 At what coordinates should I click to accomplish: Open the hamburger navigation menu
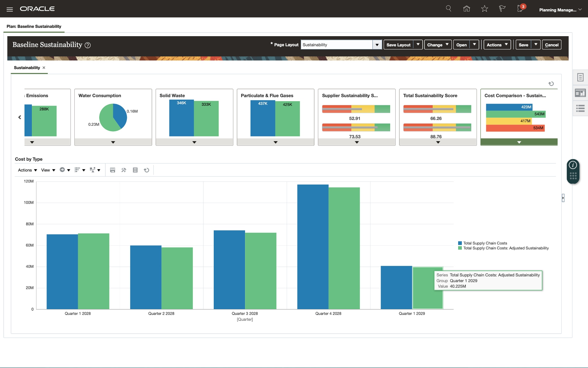[9, 9]
